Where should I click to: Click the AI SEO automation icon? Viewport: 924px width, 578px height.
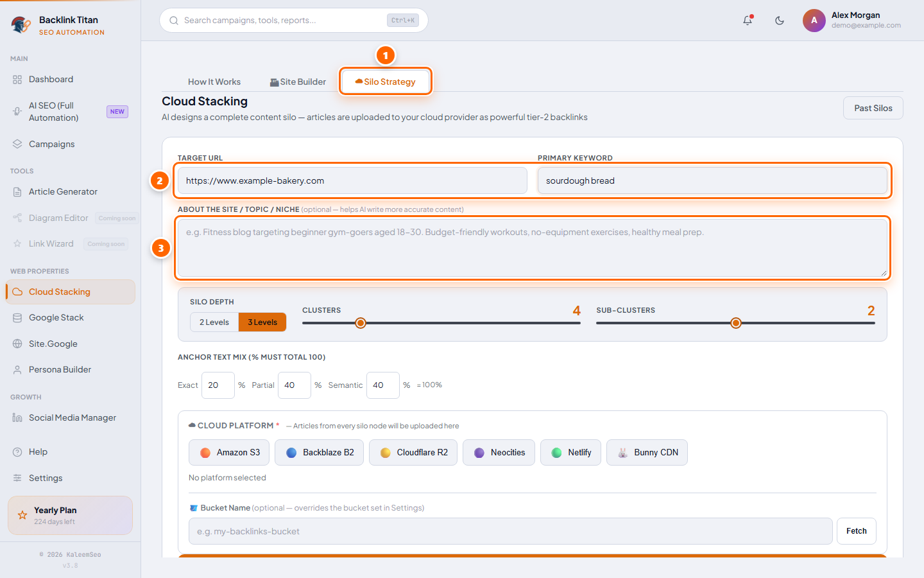(17, 112)
